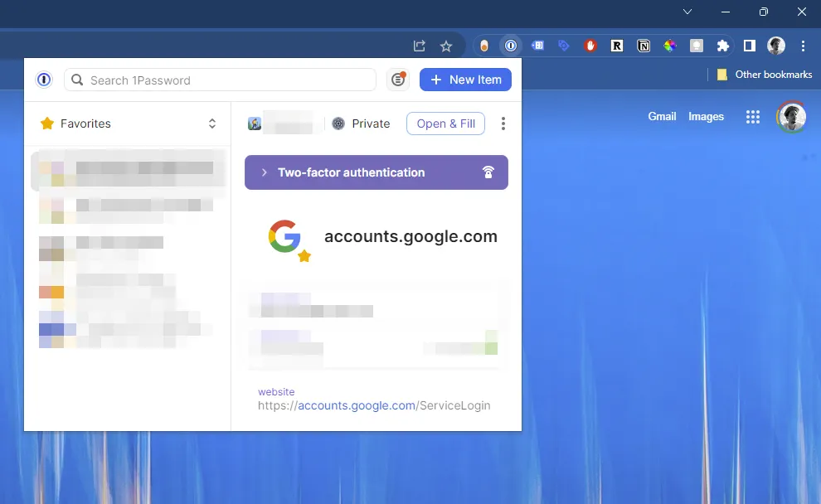Click the account avatar next to Private
The image size is (821, 504).
[x=255, y=124]
